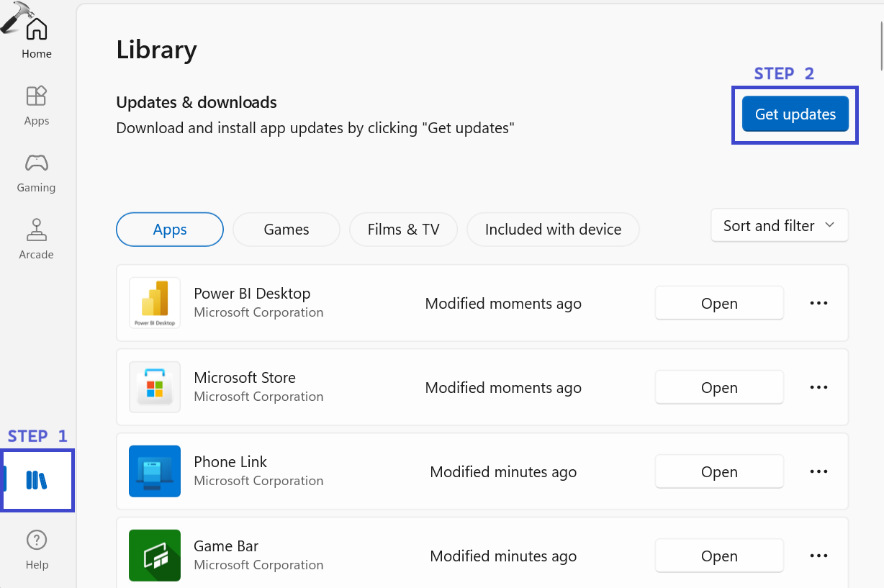Select the Included with device tab

[553, 230]
